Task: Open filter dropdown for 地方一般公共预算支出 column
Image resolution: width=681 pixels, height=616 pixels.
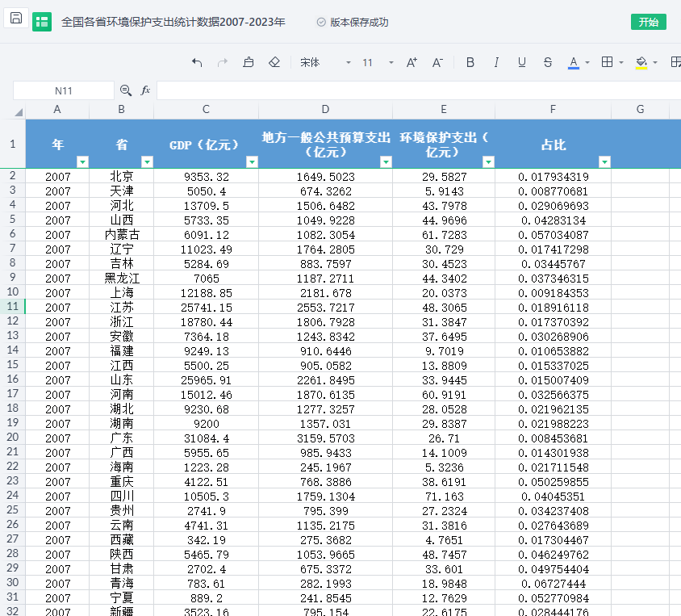Action: click(386, 162)
